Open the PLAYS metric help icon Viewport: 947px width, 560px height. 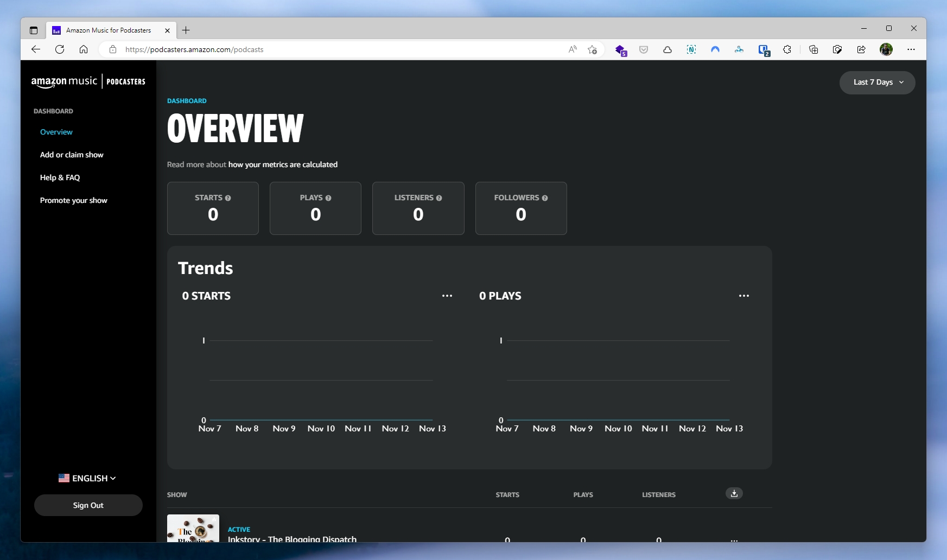point(328,198)
